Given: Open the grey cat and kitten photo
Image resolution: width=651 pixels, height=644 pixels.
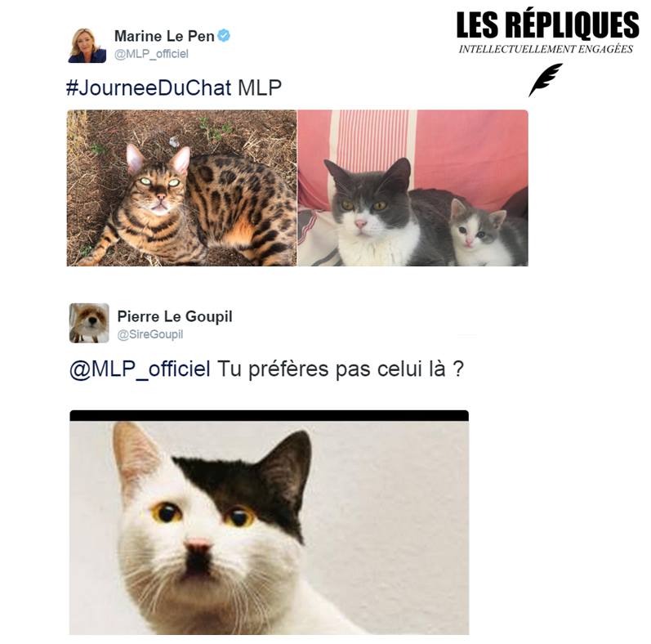Looking at the screenshot, I should [x=413, y=188].
